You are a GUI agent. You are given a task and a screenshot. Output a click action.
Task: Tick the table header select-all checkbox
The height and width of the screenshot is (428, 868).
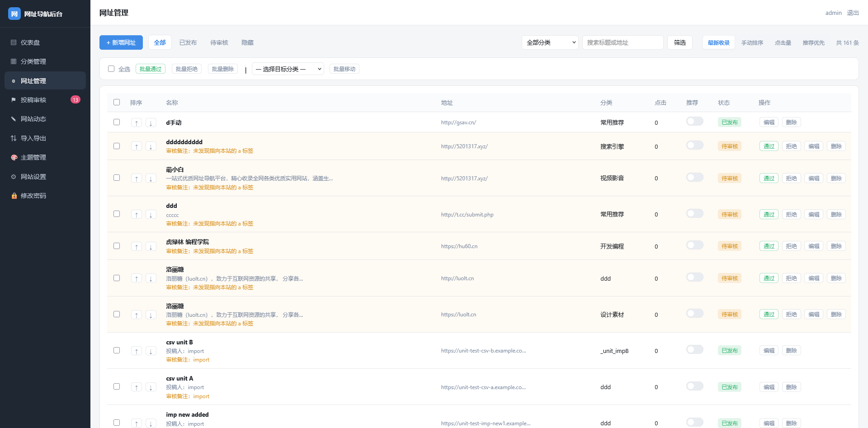pyautogui.click(x=117, y=102)
